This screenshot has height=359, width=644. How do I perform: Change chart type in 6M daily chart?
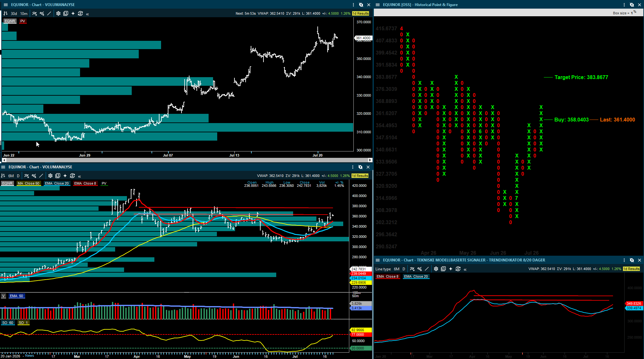3,176
